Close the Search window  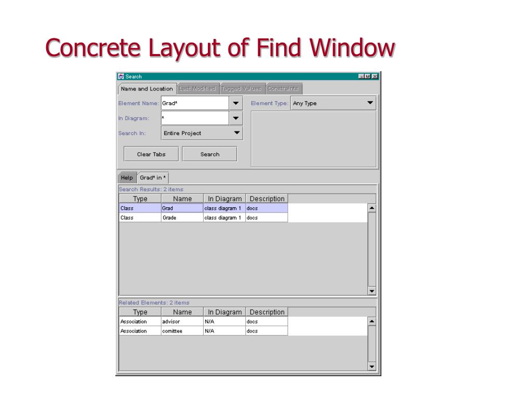point(375,76)
